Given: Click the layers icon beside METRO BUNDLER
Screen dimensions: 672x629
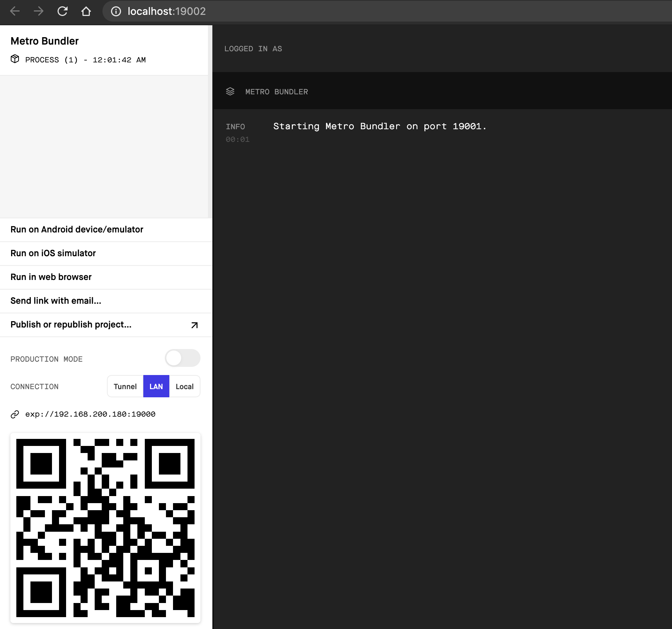Looking at the screenshot, I should (230, 91).
